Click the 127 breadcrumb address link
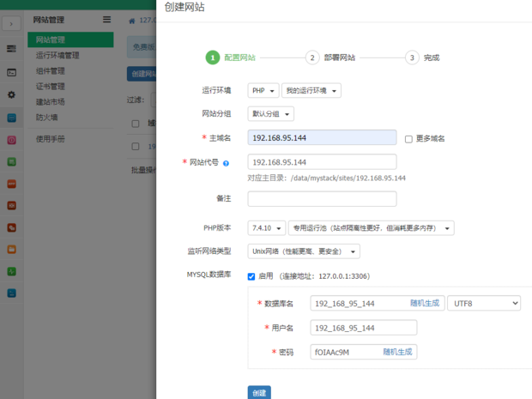 coord(148,21)
